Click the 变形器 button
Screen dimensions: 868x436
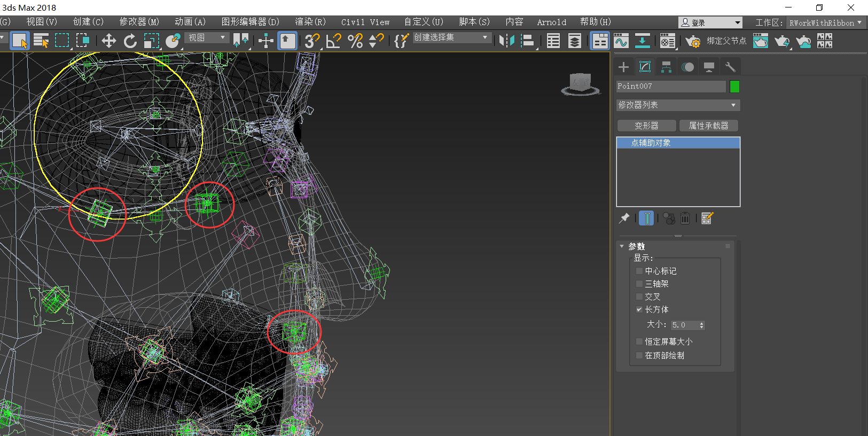(646, 126)
